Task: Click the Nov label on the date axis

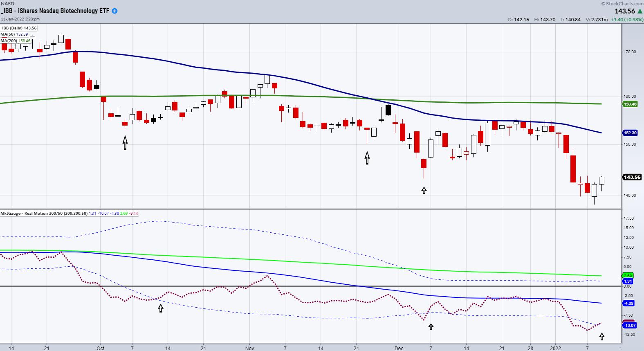Action: 250,349
